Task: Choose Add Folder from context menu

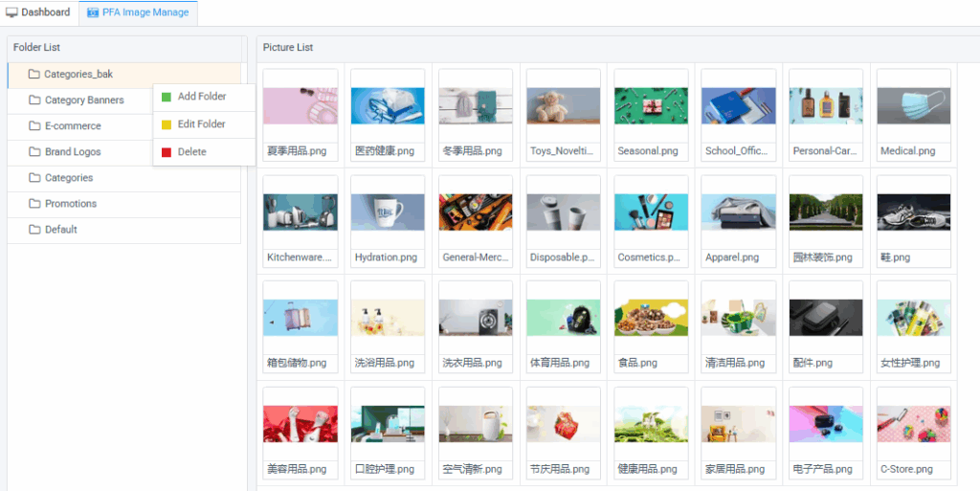Action: click(202, 97)
